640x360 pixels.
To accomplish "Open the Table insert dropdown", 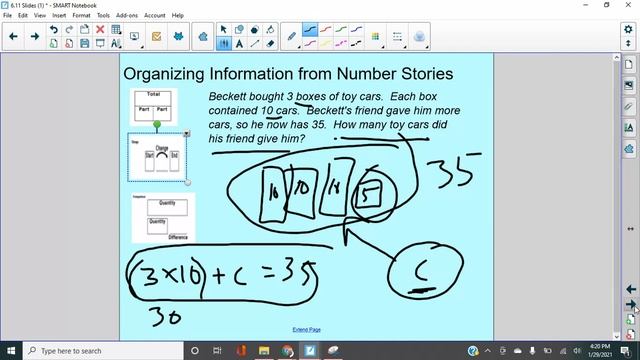I will (116, 29).
